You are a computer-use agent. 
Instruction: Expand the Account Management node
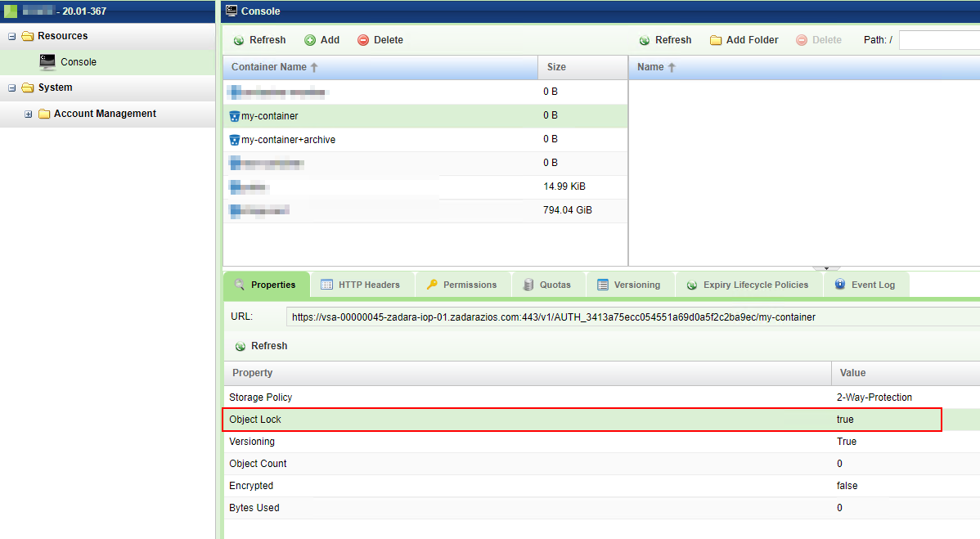click(28, 115)
